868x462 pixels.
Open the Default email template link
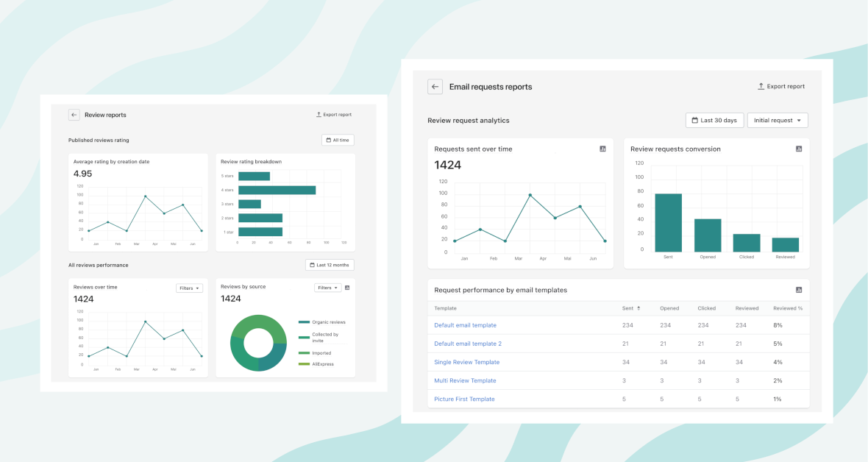pos(465,325)
